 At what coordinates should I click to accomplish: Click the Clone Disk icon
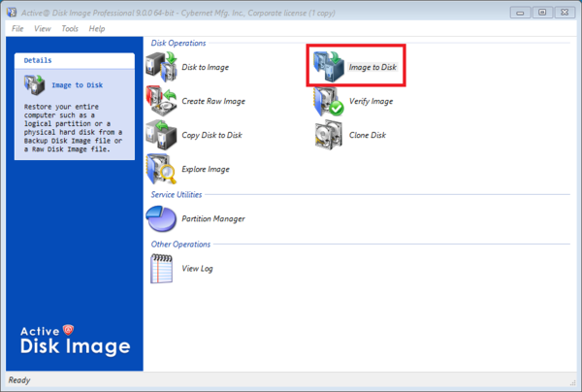[x=329, y=135]
